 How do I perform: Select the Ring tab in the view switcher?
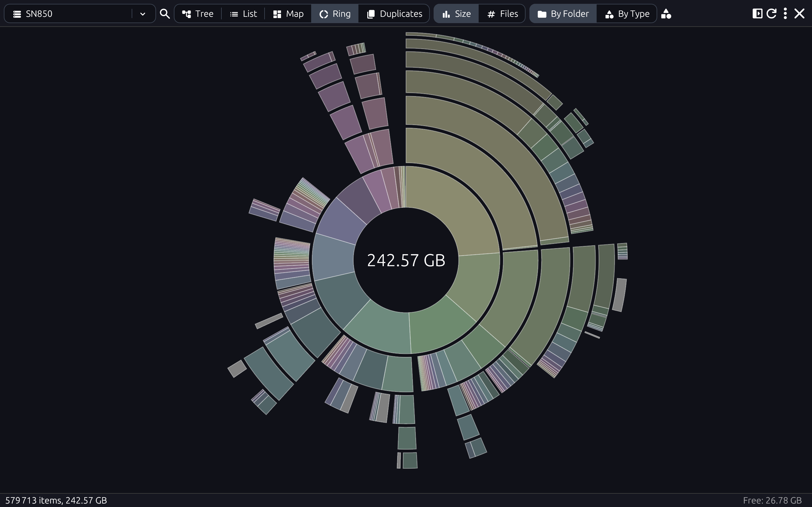coord(335,13)
